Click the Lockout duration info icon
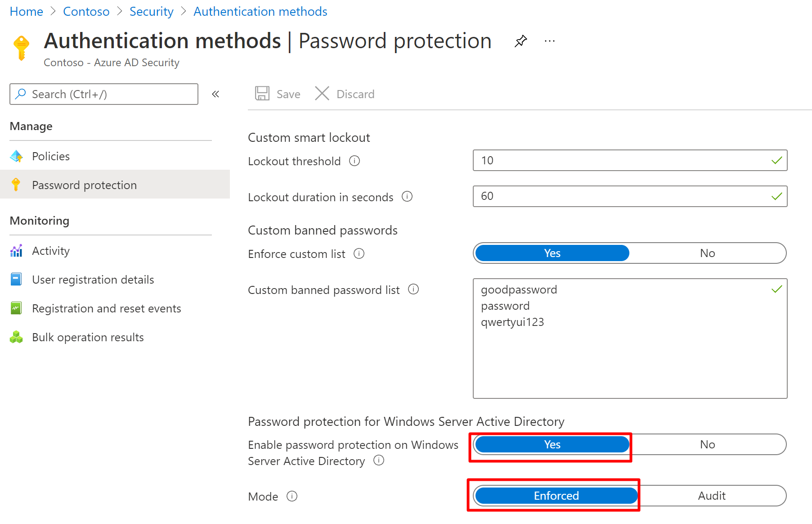The width and height of the screenshot is (812, 524). 407,197
